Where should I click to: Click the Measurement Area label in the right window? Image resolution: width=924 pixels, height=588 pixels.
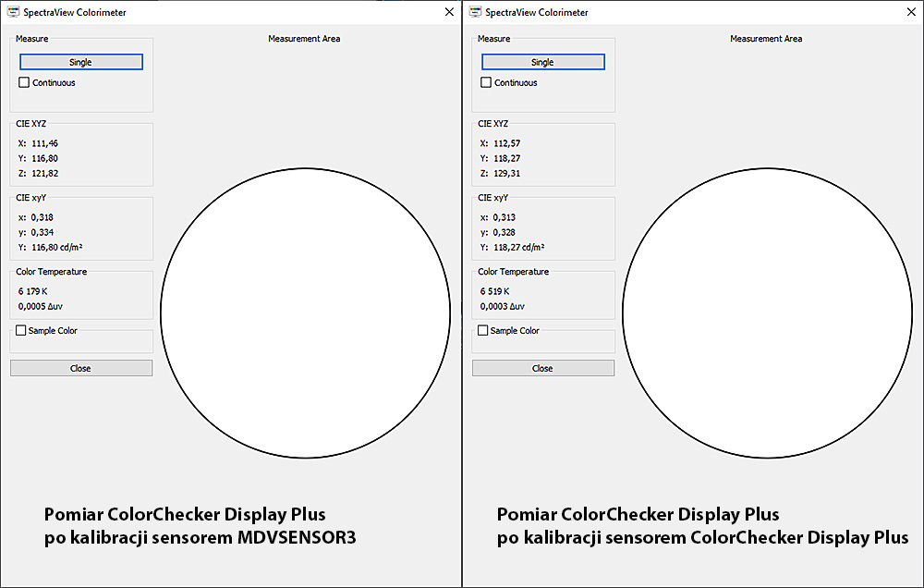(766, 39)
